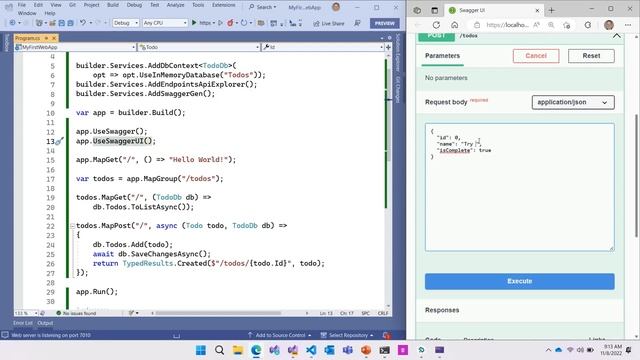Image resolution: width=640 pixels, height=360 pixels.
Task: Click the home icon in Edge browser
Action: (454, 25)
